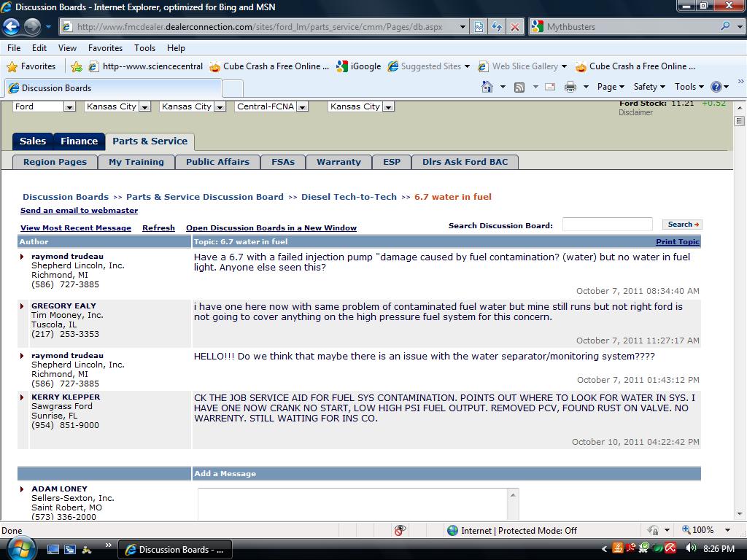The image size is (747, 560).
Task: Open the Favorites menu in menu bar
Action: tap(105, 48)
